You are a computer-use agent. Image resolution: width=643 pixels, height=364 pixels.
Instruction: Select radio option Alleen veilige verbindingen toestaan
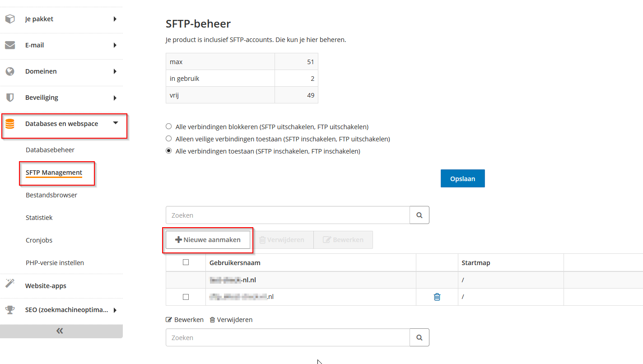click(168, 139)
